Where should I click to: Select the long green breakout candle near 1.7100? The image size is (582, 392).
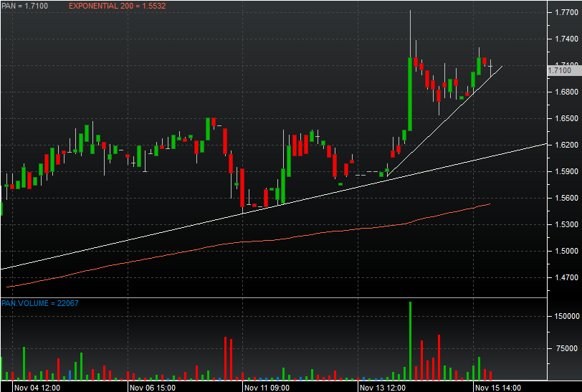pyautogui.click(x=410, y=94)
